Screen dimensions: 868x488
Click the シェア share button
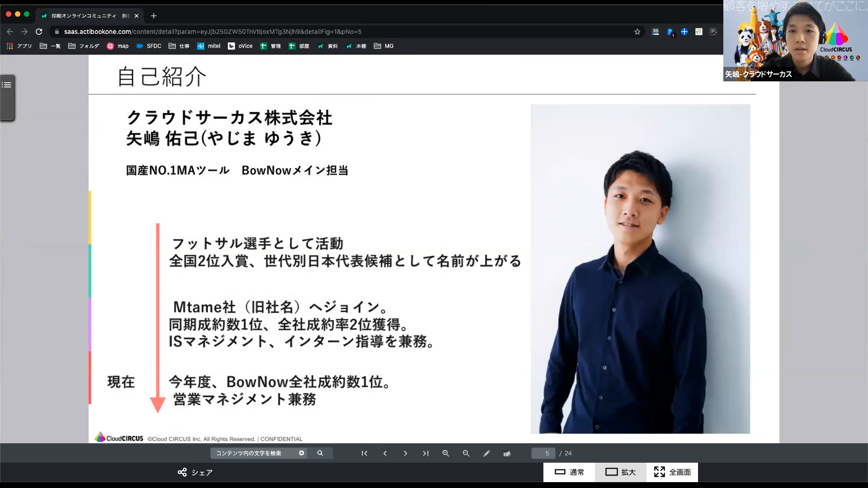tap(195, 472)
